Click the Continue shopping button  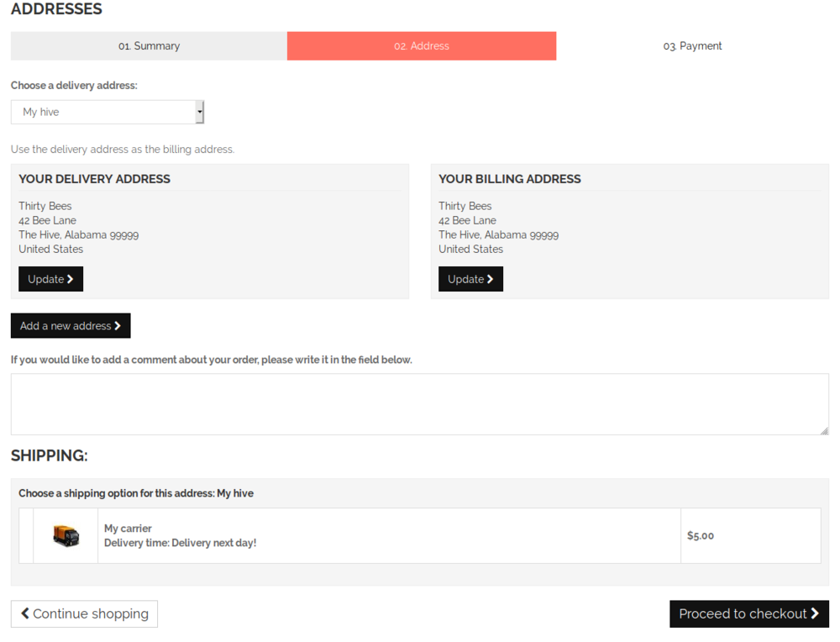coord(84,613)
